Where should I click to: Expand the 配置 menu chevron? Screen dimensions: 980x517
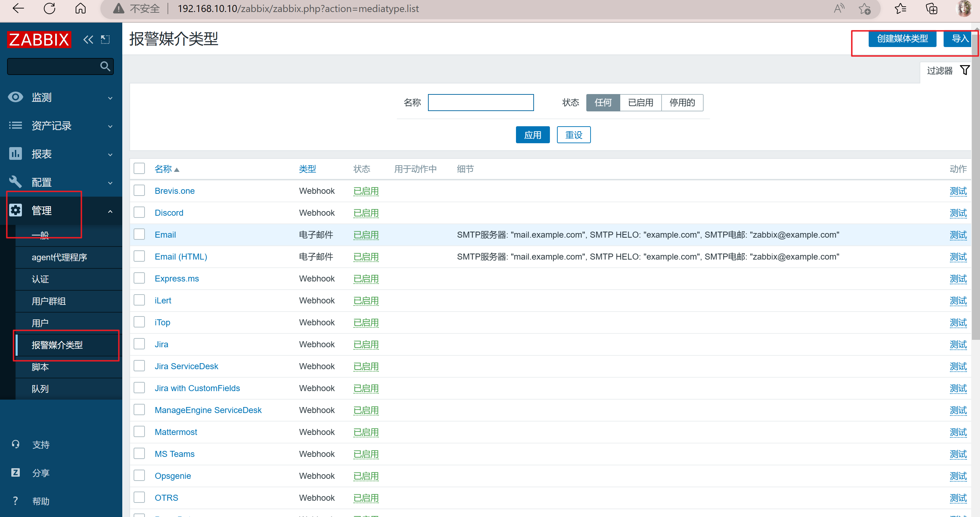(110, 183)
